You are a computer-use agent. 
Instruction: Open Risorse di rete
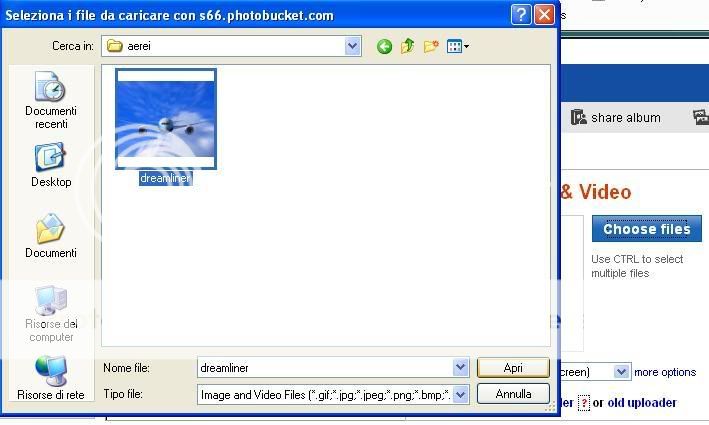click(51, 378)
